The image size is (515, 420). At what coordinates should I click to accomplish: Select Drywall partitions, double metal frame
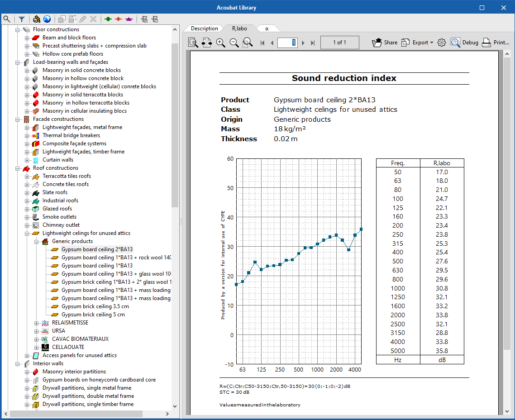(x=88, y=396)
